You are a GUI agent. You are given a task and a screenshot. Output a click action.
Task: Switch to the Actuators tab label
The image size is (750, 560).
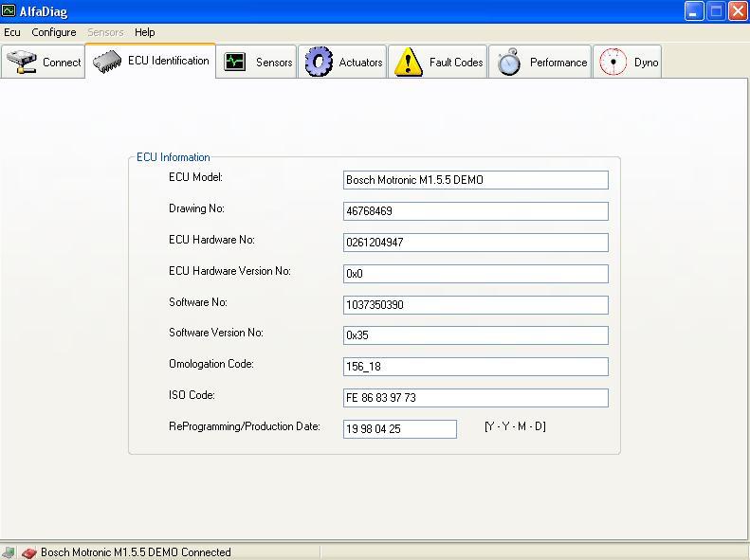[x=360, y=63]
